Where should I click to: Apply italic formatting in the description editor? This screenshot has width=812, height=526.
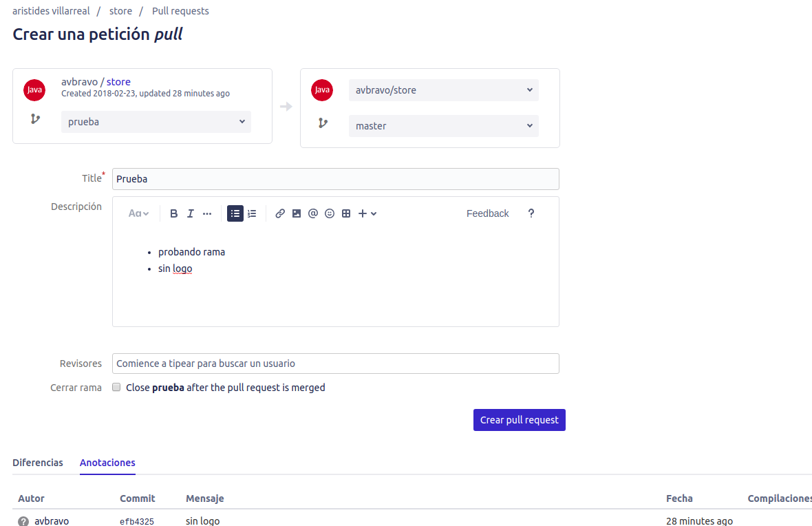coord(190,213)
